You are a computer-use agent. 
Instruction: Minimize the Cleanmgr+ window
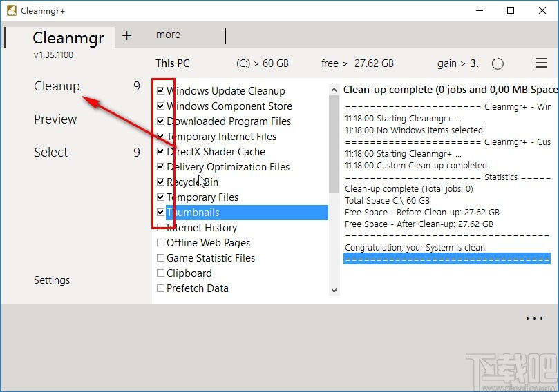(x=480, y=10)
